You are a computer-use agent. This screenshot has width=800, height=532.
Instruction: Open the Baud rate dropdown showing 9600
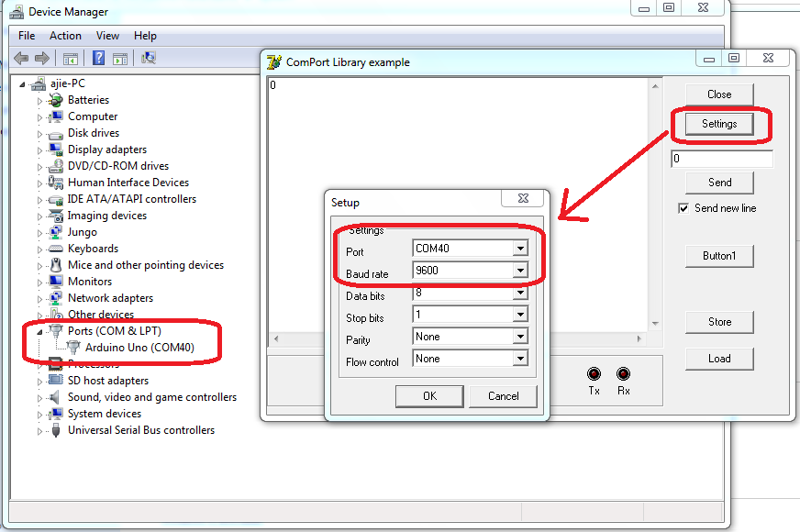pos(520,271)
